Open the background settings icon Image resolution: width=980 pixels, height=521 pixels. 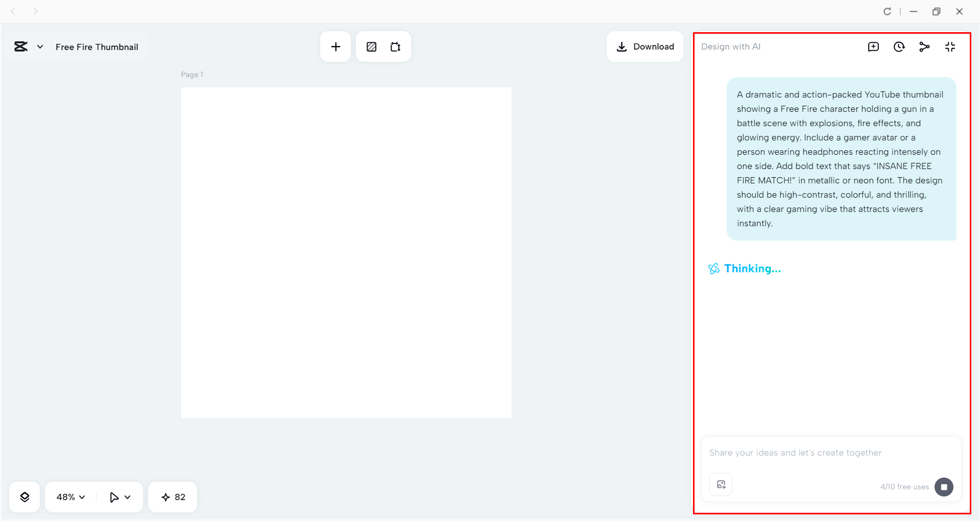[372, 47]
